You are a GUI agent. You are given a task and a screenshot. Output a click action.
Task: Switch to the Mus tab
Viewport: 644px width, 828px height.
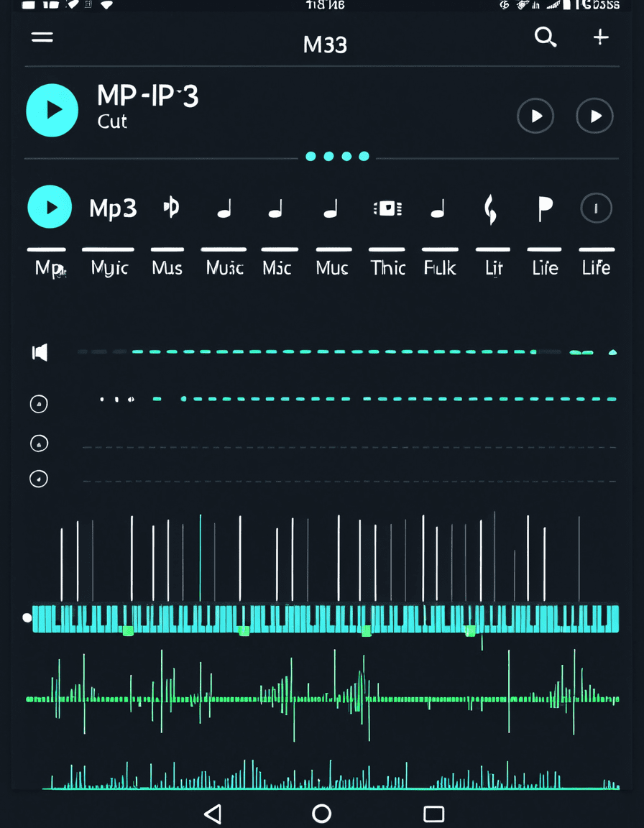coord(167,267)
